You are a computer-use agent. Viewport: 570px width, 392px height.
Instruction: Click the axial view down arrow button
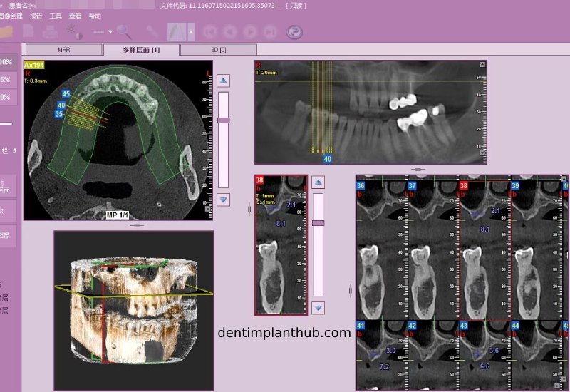(223, 200)
